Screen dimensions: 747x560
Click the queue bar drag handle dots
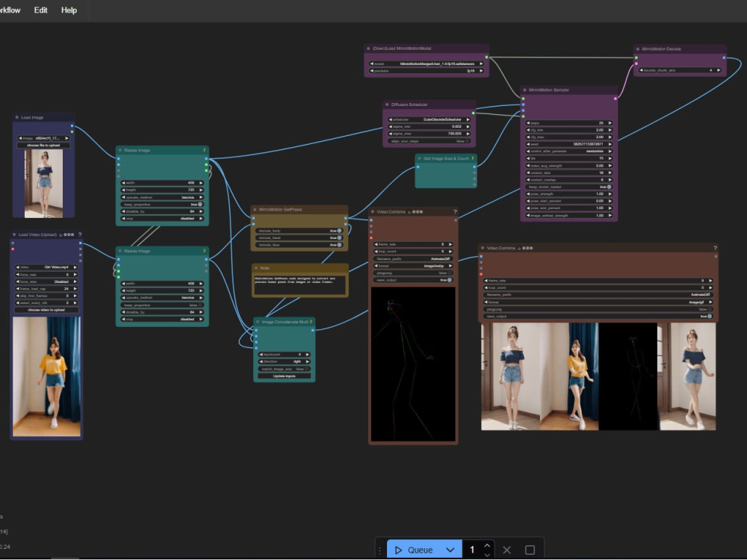pyautogui.click(x=379, y=550)
